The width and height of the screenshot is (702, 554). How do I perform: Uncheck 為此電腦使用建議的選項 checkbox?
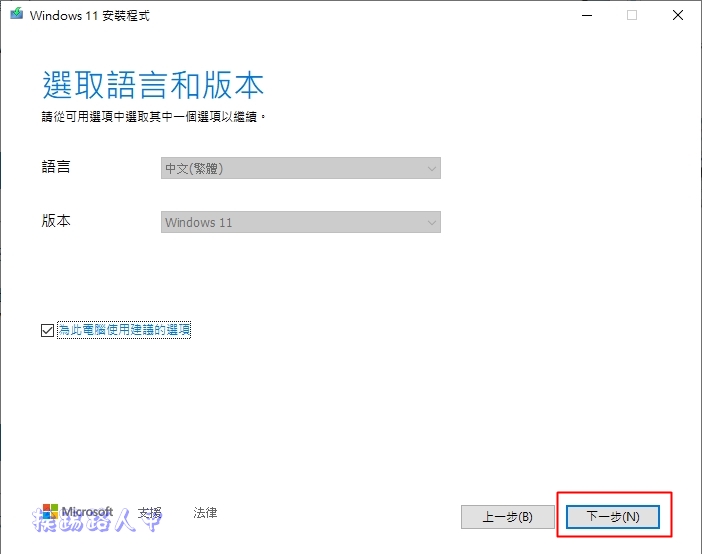pyautogui.click(x=47, y=331)
